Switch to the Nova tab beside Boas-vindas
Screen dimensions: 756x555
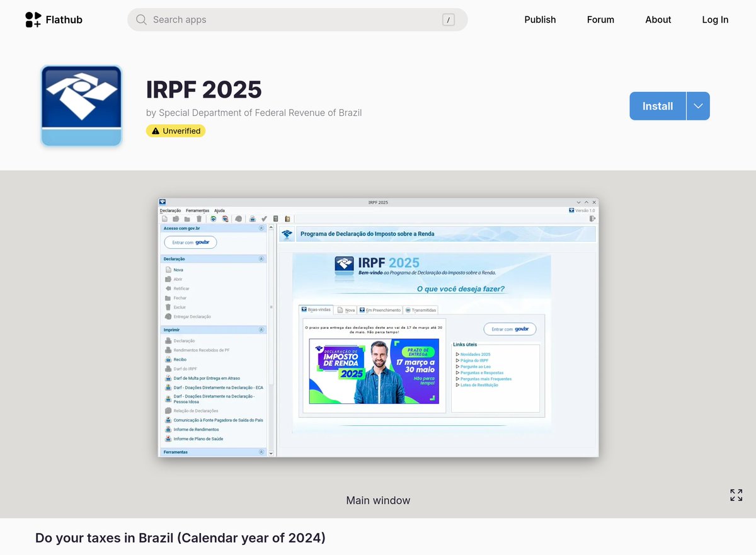point(346,310)
